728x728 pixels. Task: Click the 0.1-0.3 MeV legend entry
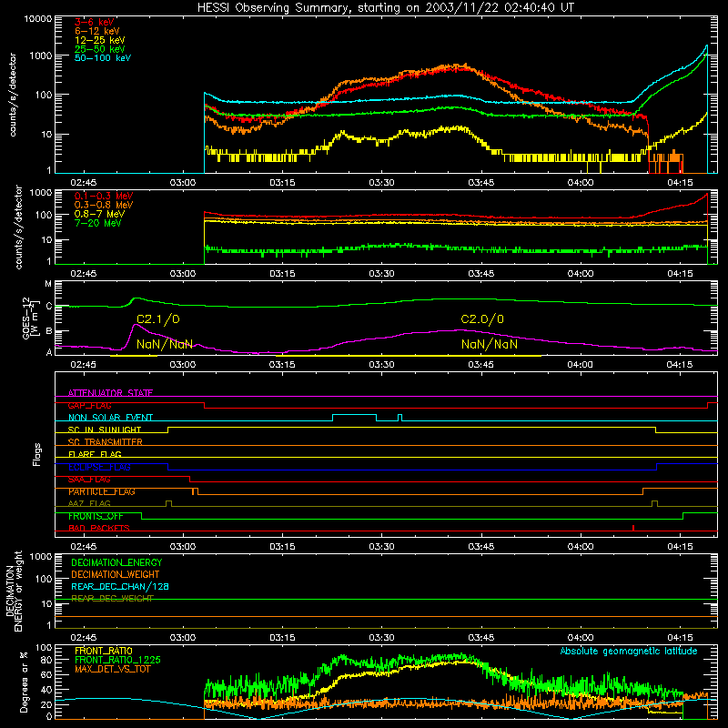104,196
